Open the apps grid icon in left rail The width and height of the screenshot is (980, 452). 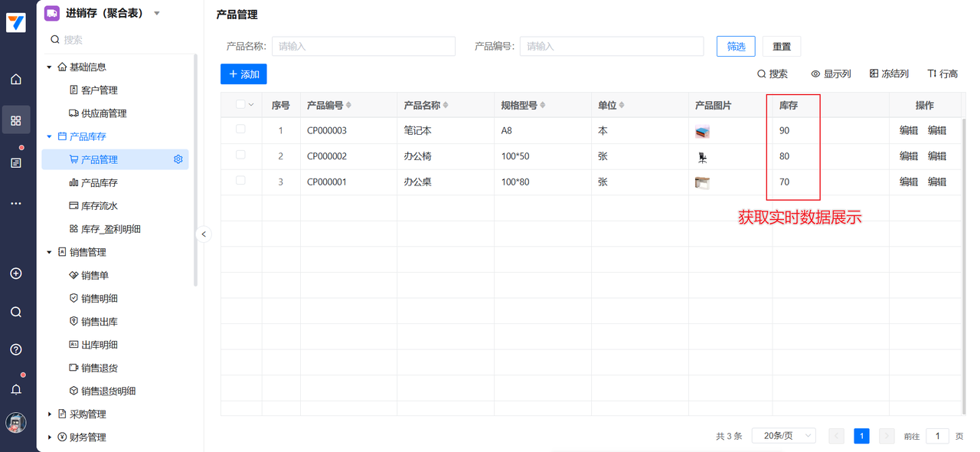pos(16,121)
